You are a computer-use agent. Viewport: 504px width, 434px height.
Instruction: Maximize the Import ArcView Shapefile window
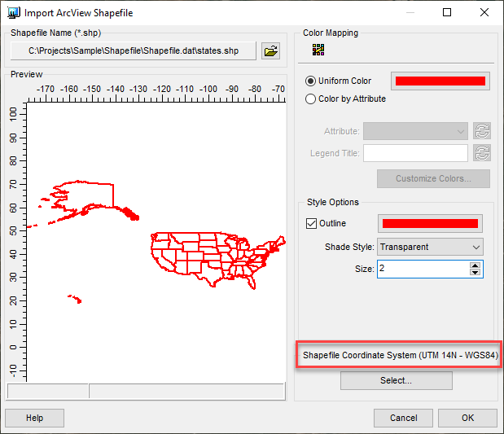click(x=447, y=12)
